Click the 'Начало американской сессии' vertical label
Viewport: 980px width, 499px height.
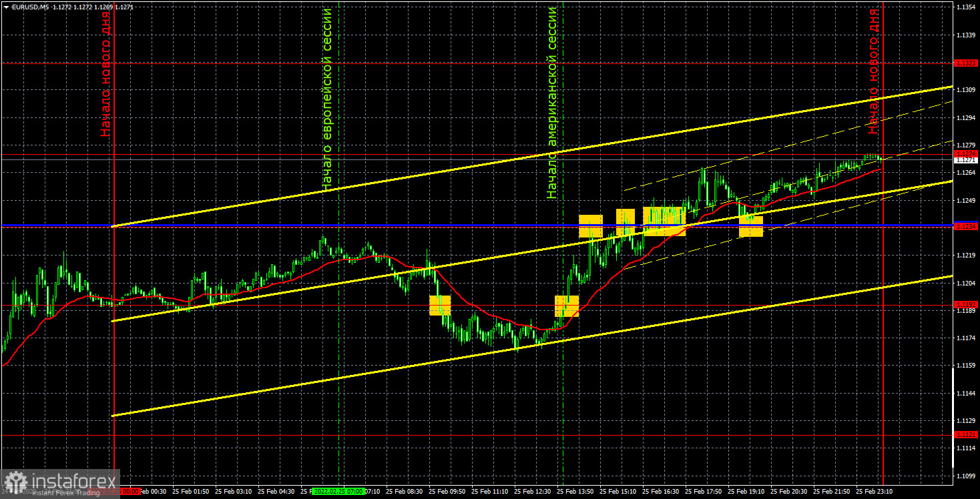(551, 103)
